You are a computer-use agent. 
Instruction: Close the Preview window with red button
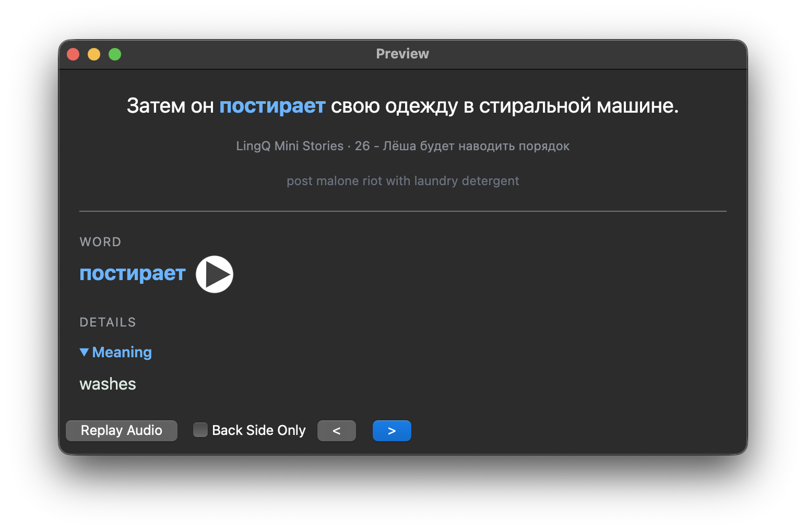coord(73,54)
